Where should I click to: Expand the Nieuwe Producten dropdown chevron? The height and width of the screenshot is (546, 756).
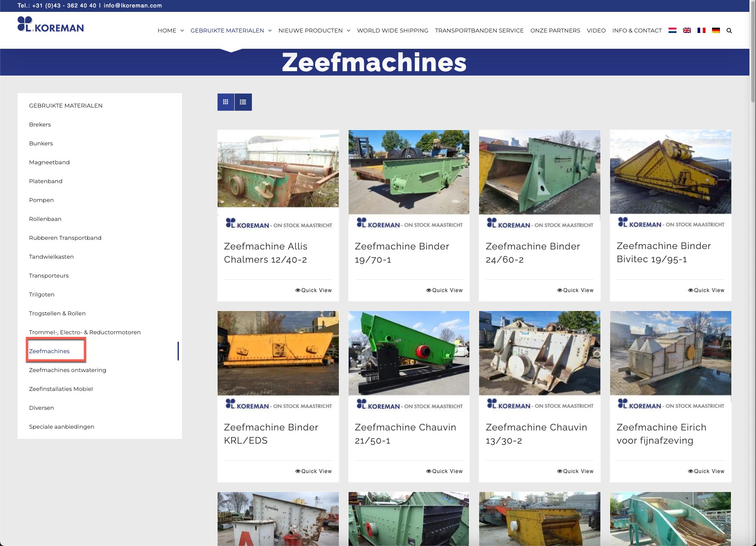point(349,31)
